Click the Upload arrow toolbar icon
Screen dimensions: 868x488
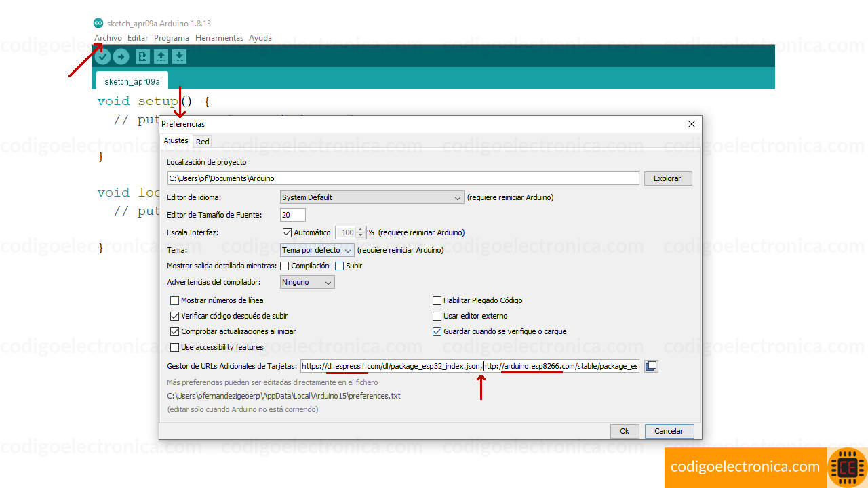[121, 57]
